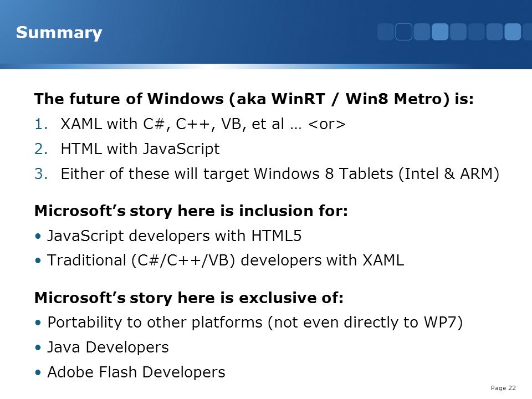The image size is (532, 399).
Task: Click the outlined square in header decoration
Action: tap(404, 32)
